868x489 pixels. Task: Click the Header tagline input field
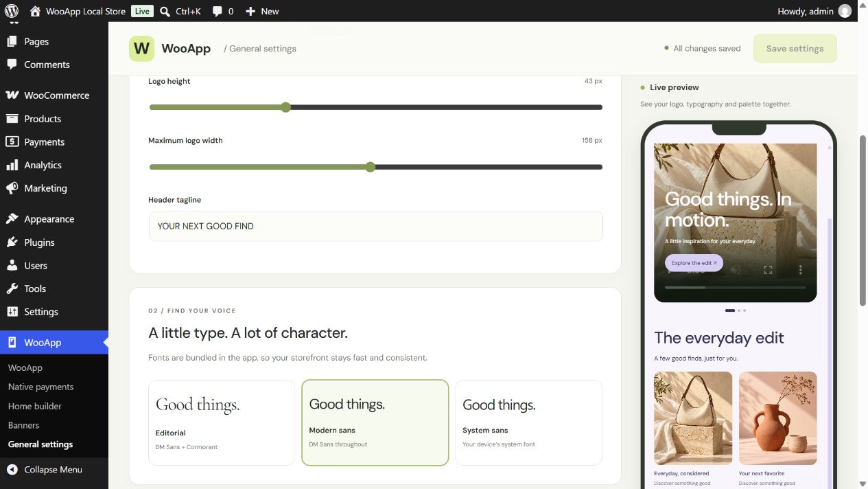(x=375, y=226)
